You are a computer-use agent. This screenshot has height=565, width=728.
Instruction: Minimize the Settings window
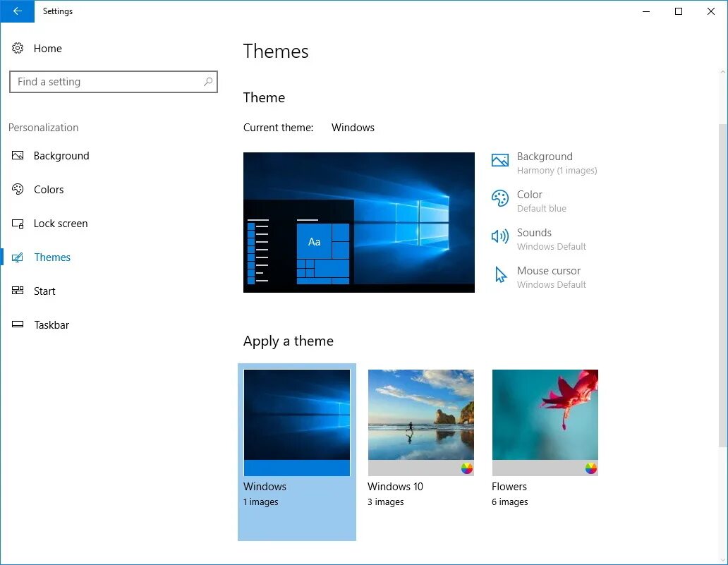tap(646, 11)
